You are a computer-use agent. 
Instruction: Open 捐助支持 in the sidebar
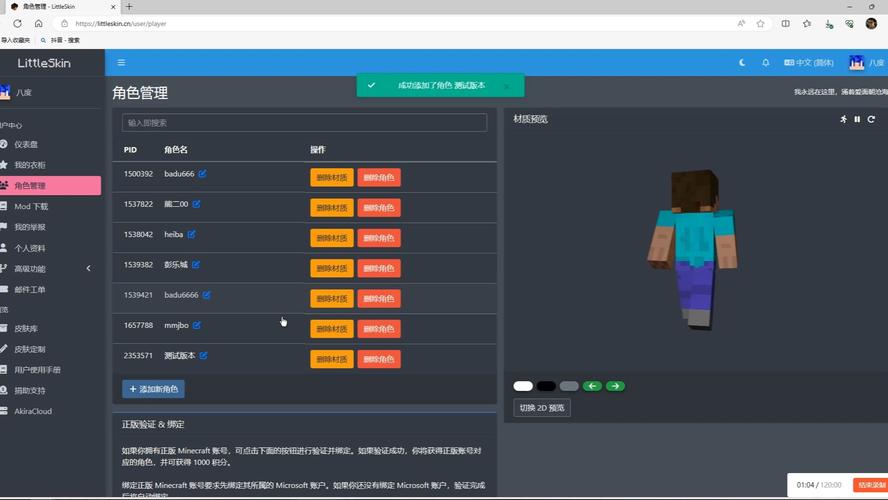[29, 390]
